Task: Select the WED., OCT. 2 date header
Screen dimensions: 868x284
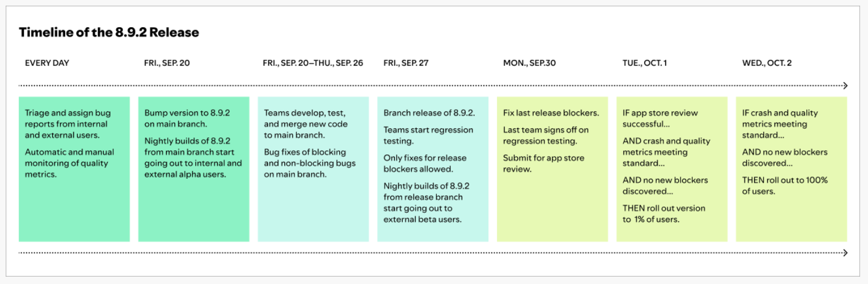Action: [x=767, y=63]
